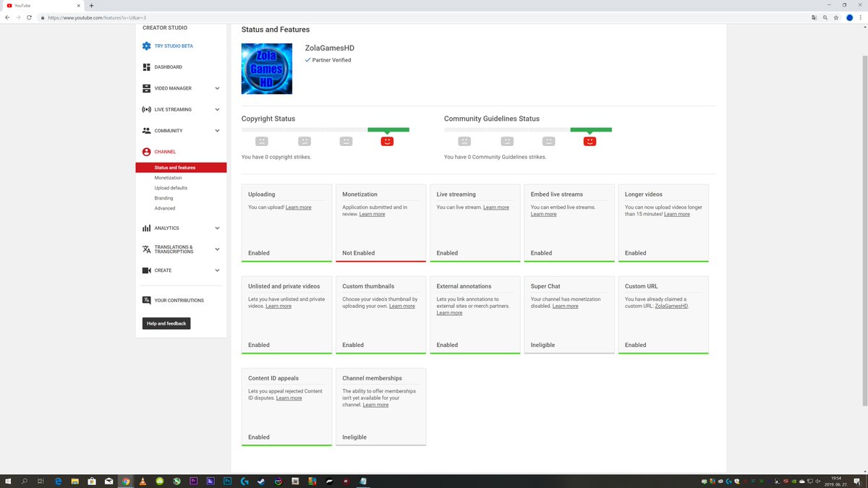Click the ZolaGamesHD channel avatar thumbnail
This screenshot has width=868, height=488.
tap(267, 69)
